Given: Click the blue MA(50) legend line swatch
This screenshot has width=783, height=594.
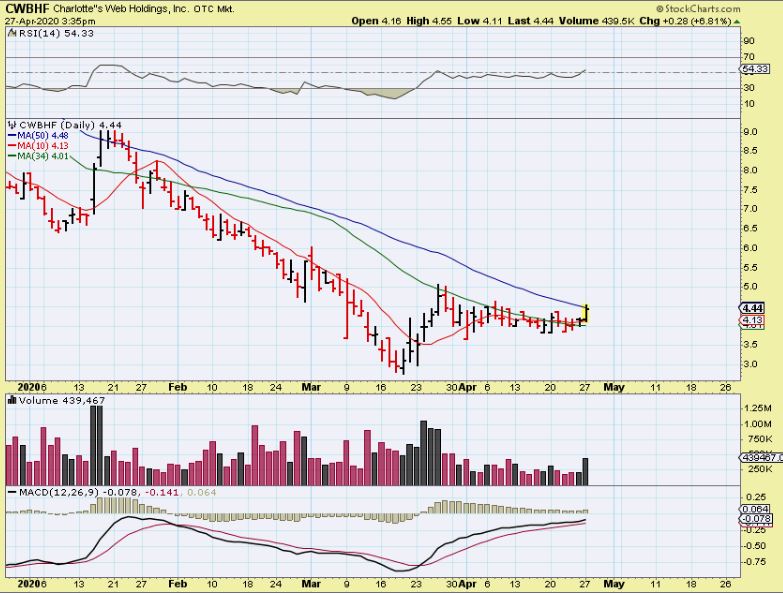Looking at the screenshot, I should 12,136.
